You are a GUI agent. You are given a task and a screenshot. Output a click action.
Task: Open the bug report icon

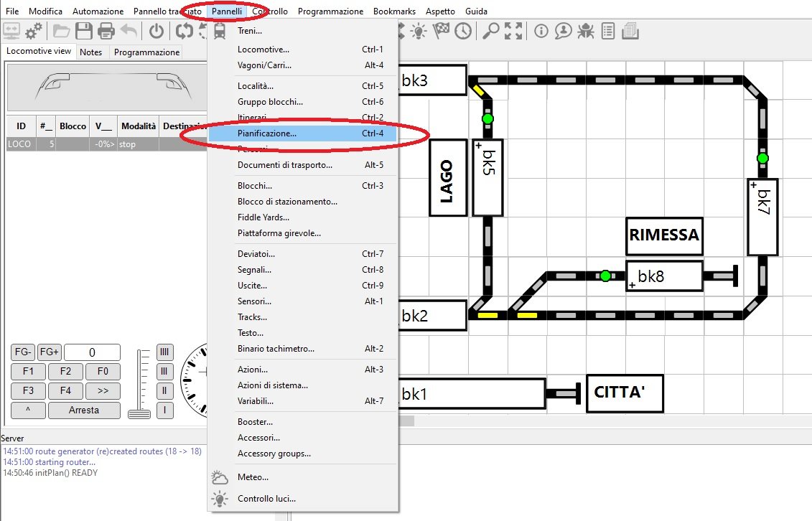tap(586, 31)
